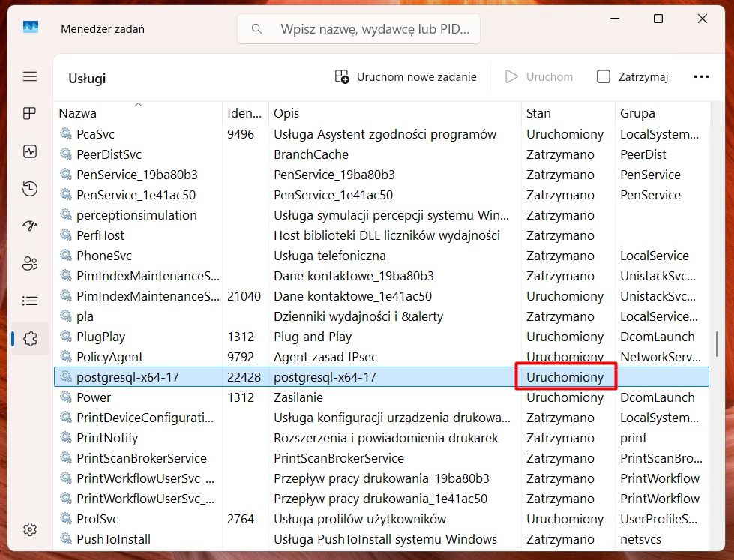This screenshot has width=734, height=560.
Task: Open the three-dot more options menu
Action: pyautogui.click(x=701, y=76)
